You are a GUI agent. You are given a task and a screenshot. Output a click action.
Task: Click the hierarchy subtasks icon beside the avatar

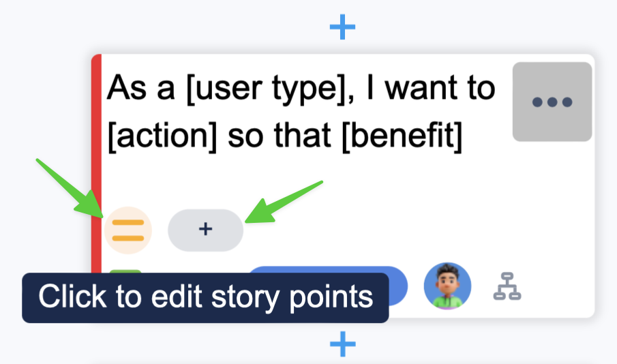507,288
